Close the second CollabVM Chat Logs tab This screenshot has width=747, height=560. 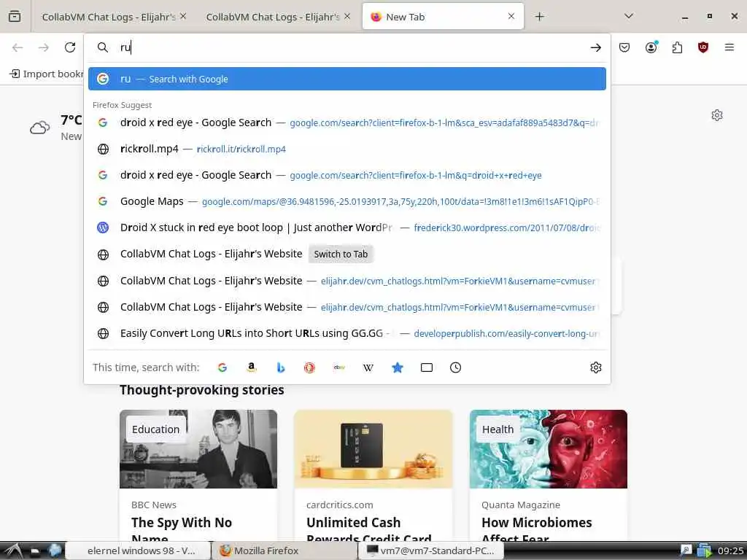click(x=347, y=16)
